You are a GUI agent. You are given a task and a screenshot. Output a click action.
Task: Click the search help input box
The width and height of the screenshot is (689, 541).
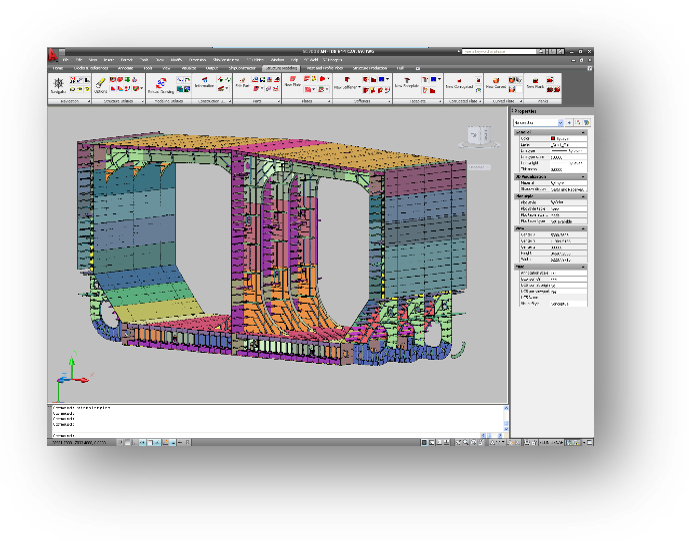point(500,51)
